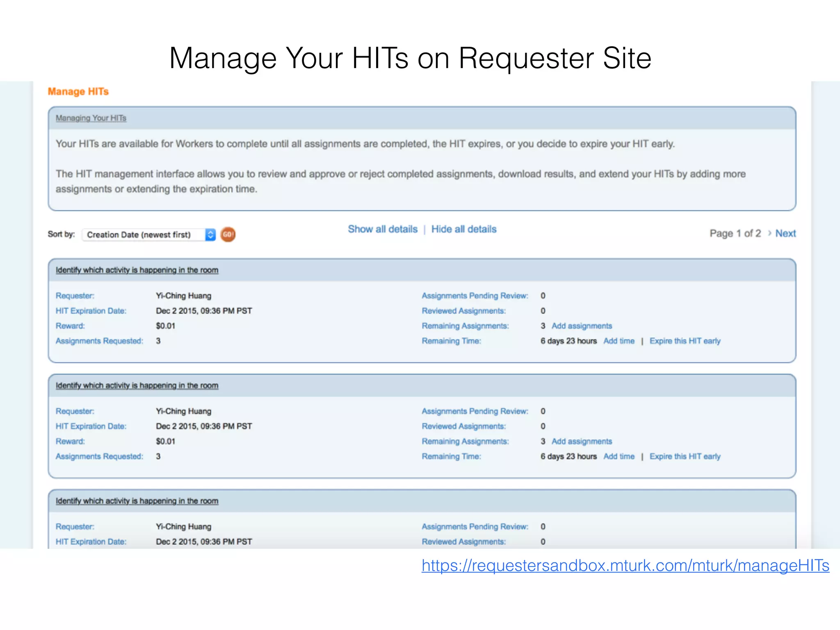Click $0.01 reward in first HIT
840x630 pixels.
point(166,326)
